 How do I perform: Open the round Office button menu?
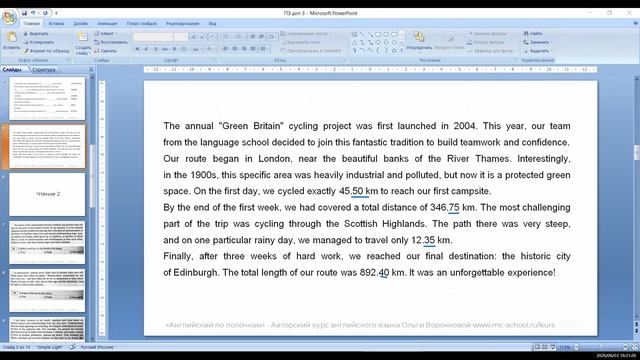point(9,17)
